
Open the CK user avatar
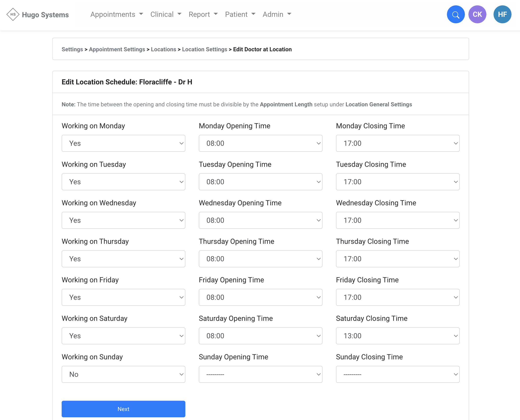click(477, 15)
